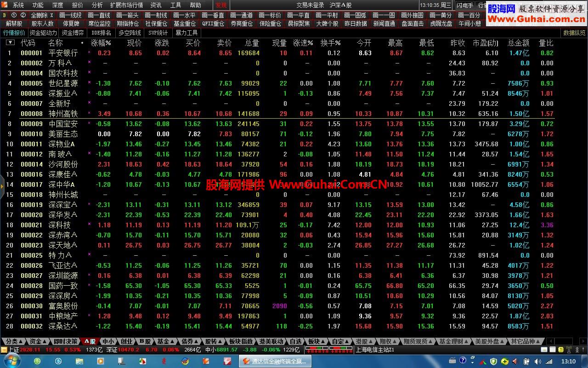Click the 解禁股 toolbar button
The width and height of the screenshot is (588, 368).
14,23
